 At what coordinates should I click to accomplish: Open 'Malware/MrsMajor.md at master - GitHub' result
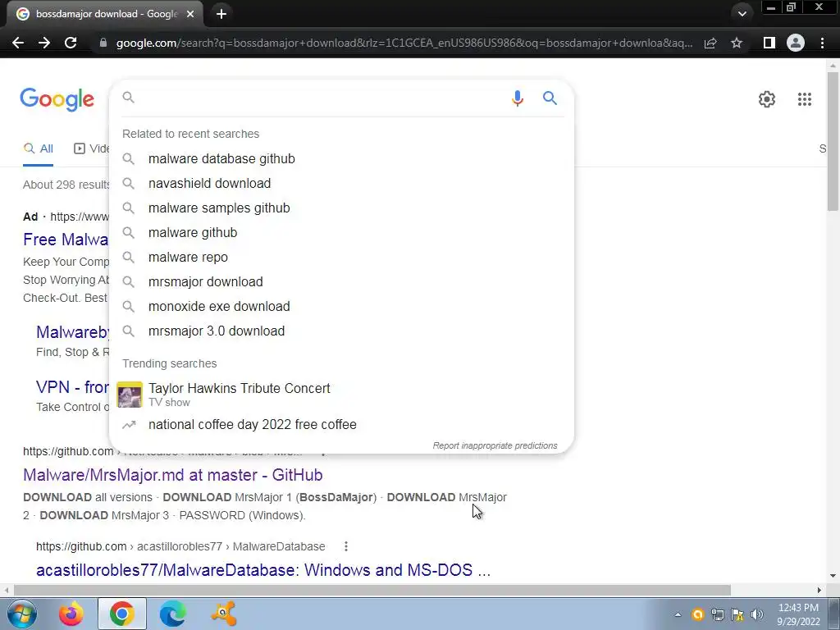tap(172, 475)
